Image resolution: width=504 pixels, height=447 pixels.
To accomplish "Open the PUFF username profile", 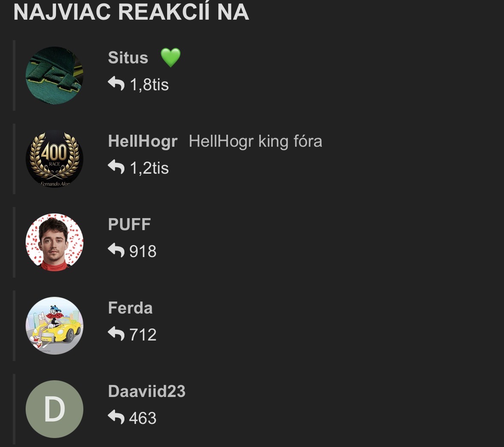I will [x=129, y=225].
